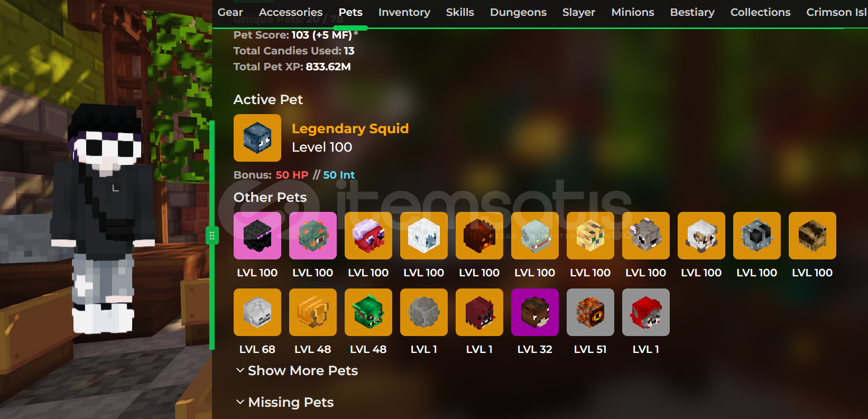The height and width of the screenshot is (419, 868).
Task: Click the tiger pet icon
Action: coord(590,236)
